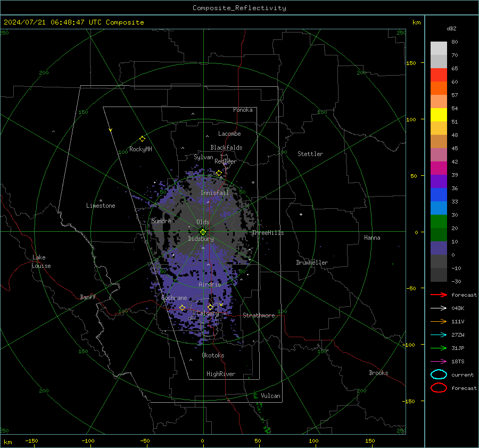Click the white 04DK arrow legend icon

[x=439, y=308]
